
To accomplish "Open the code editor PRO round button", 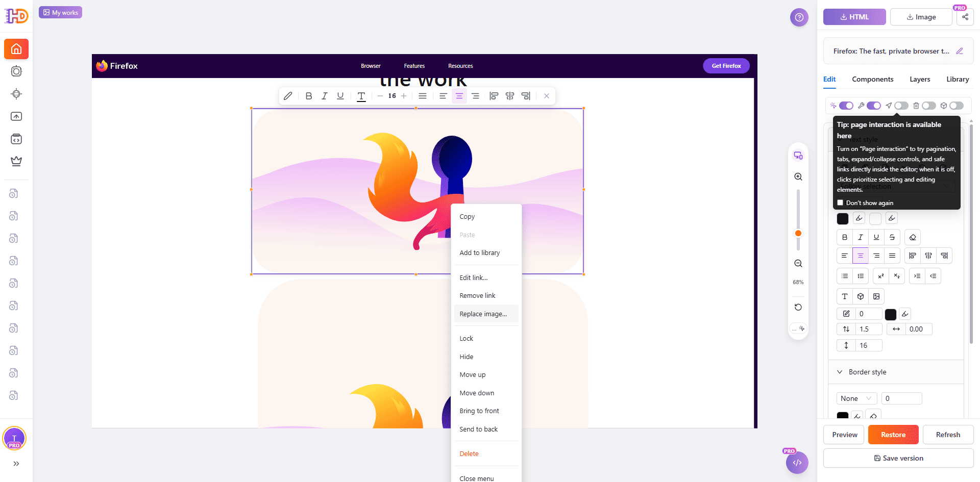I will pyautogui.click(x=797, y=463).
